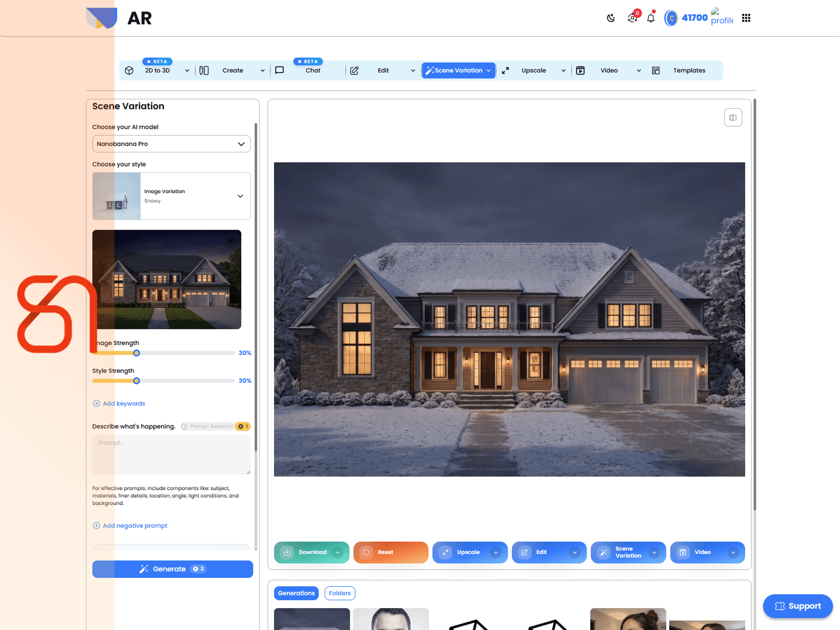
Task: Switch to the Folders tab
Action: pyautogui.click(x=340, y=593)
